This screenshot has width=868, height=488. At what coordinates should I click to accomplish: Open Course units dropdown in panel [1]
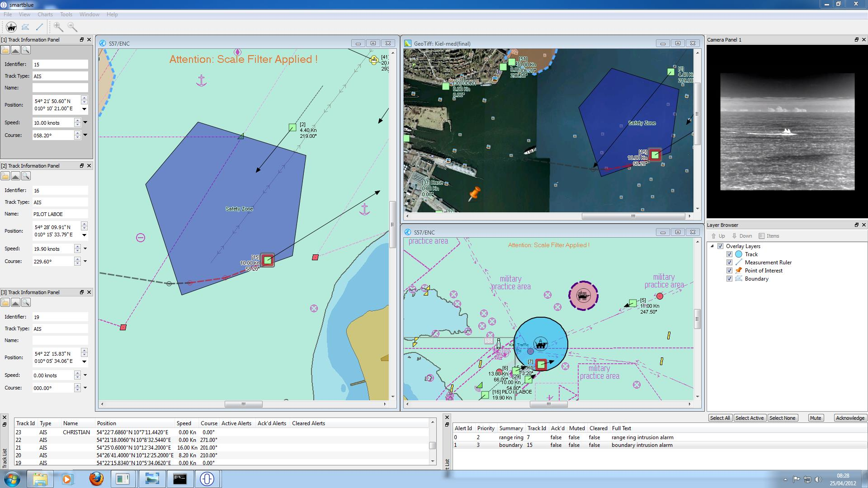pos(85,135)
